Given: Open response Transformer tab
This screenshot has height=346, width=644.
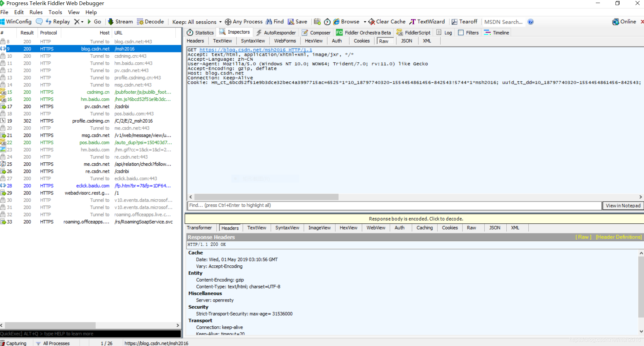Looking at the screenshot, I should 199,228.
